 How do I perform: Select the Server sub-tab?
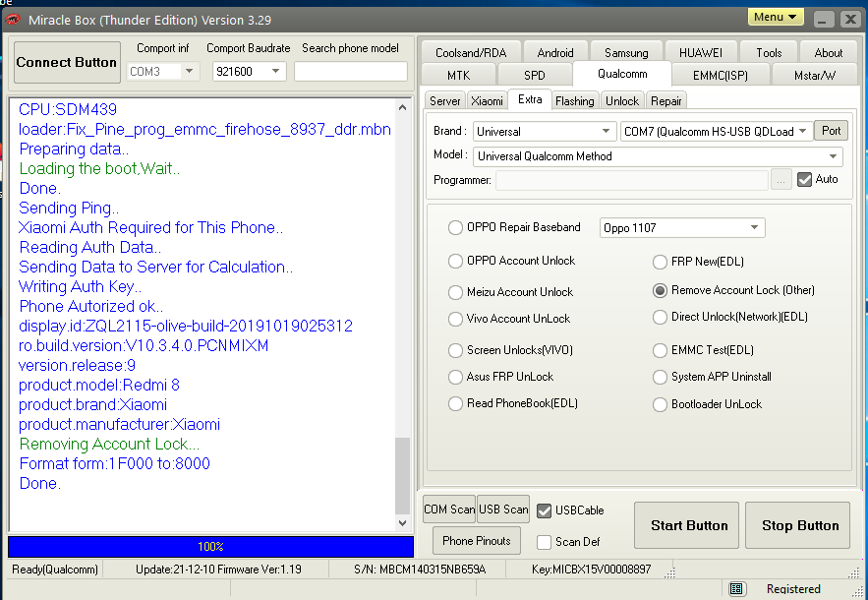445,101
